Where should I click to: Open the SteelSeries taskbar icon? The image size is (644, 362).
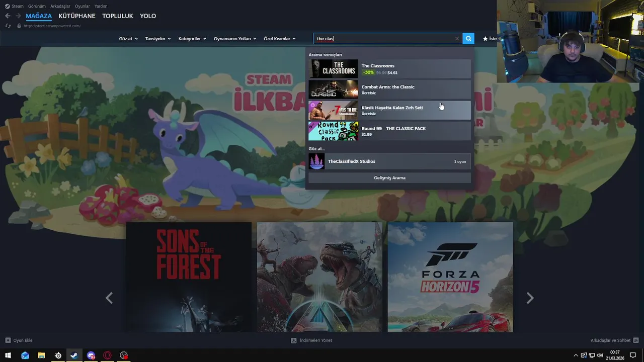(x=58, y=355)
